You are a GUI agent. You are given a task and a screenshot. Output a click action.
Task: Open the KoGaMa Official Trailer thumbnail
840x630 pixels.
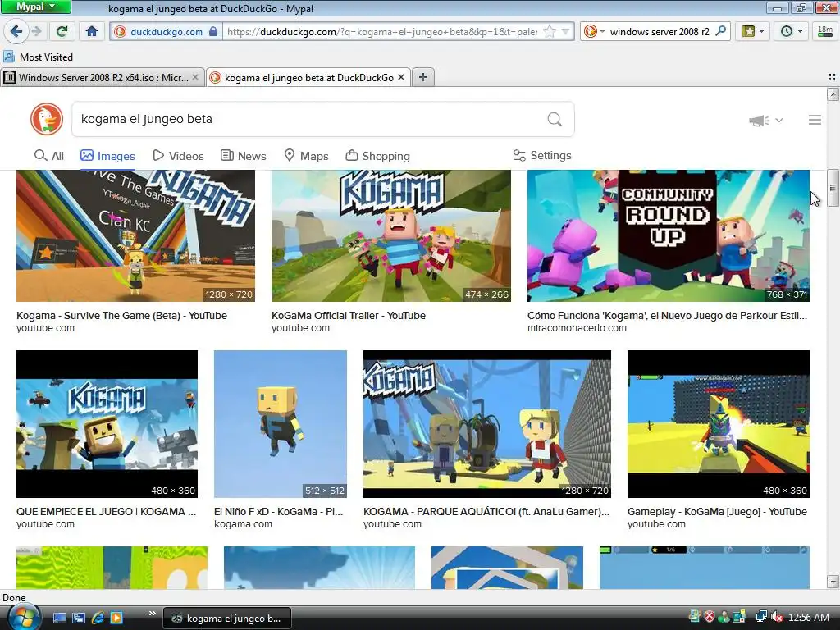[391, 235]
